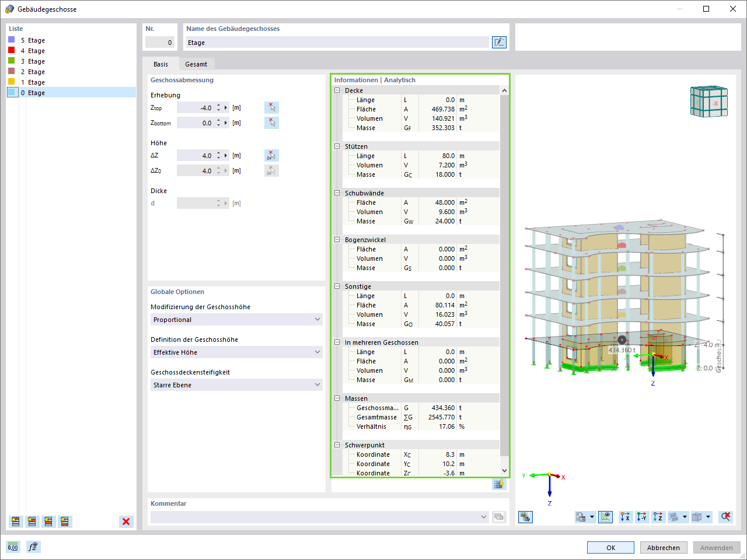The image size is (747, 560).
Task: Click the Ztop value field
Action: (x=195, y=108)
